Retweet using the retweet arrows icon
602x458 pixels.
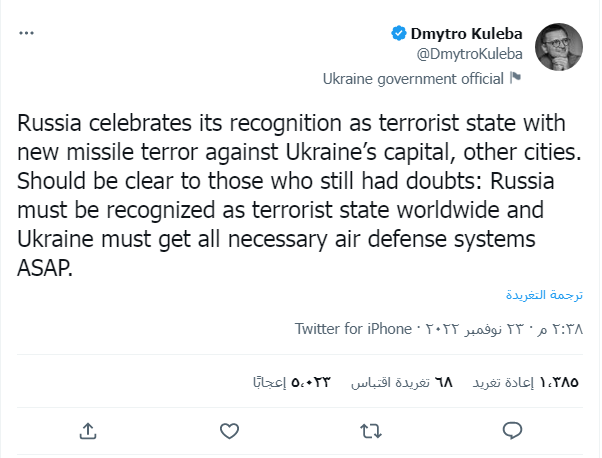371,430
